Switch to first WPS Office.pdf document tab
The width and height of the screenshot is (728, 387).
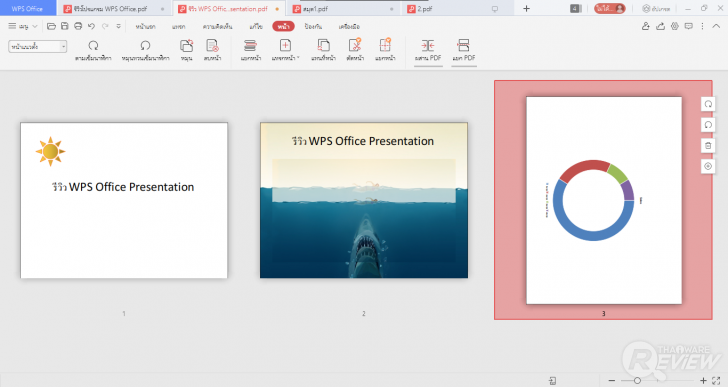[114, 8]
